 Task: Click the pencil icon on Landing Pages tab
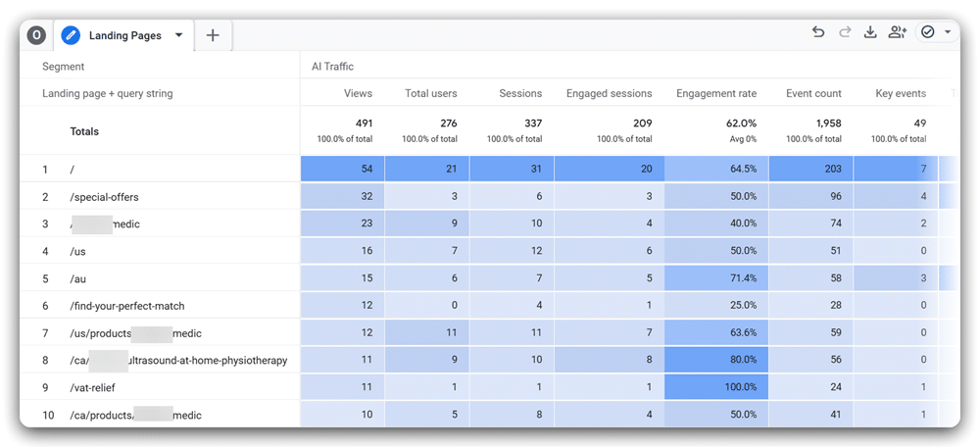point(71,35)
